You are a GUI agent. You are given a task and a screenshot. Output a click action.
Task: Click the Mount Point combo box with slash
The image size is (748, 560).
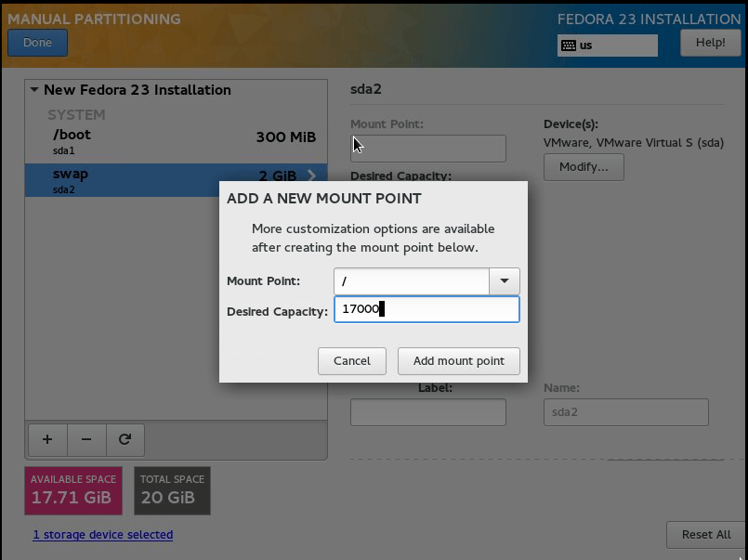point(412,281)
